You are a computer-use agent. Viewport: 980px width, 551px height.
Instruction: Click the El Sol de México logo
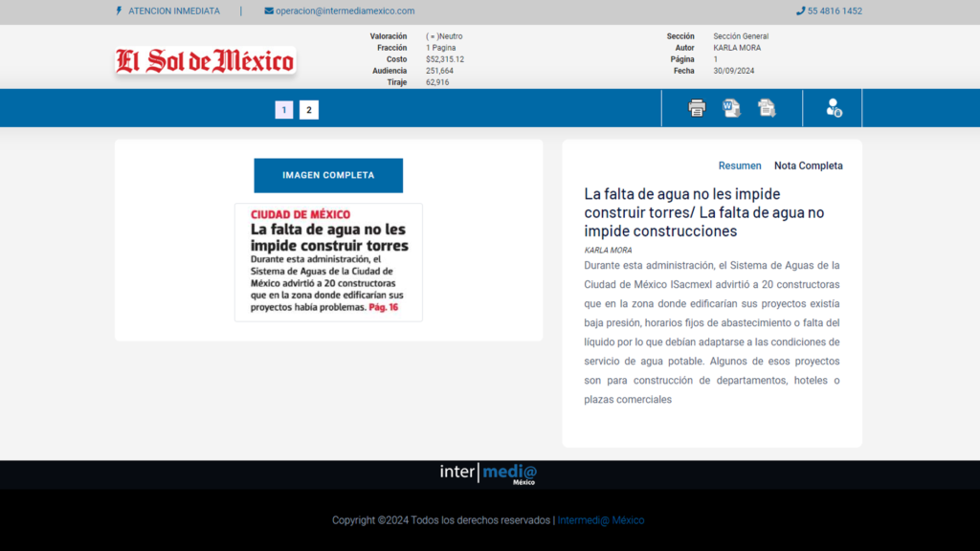click(x=205, y=61)
